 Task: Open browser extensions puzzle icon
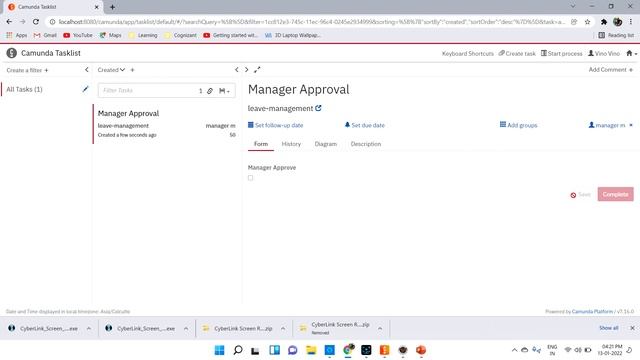pyautogui.click(x=604, y=22)
